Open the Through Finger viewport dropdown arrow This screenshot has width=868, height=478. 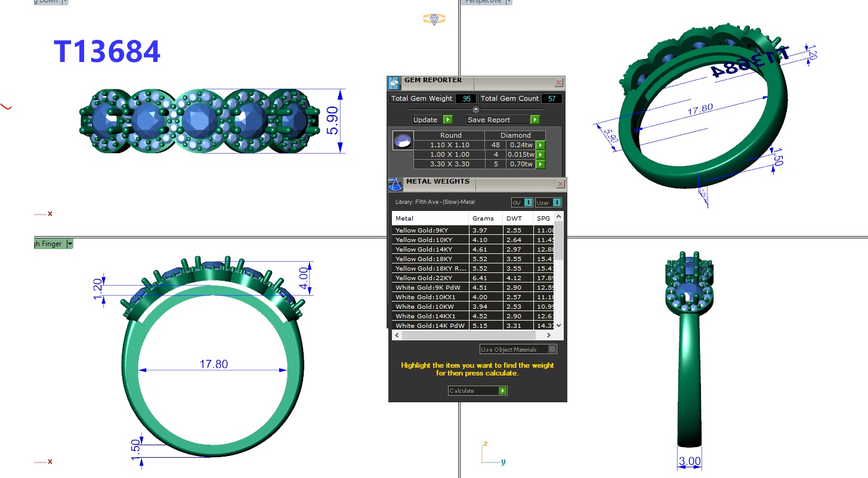click(x=70, y=244)
